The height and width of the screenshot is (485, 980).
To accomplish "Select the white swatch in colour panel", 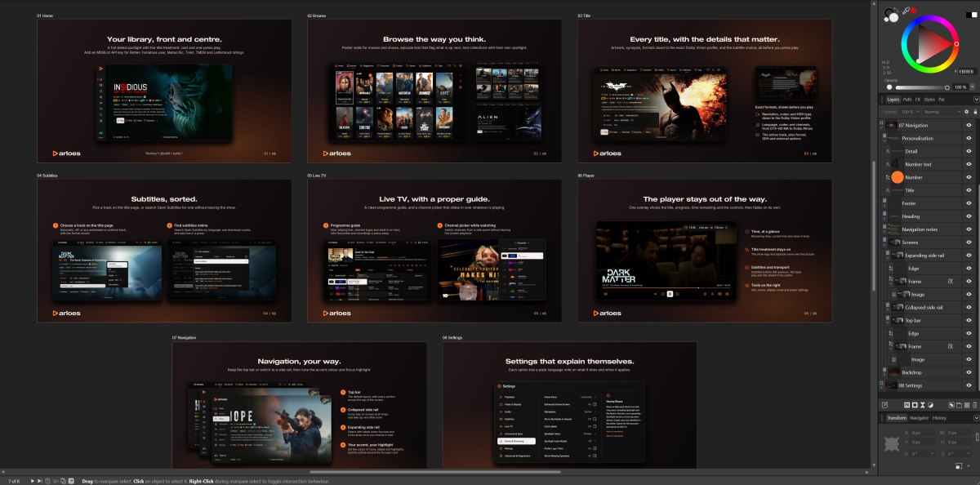I will point(974,15).
